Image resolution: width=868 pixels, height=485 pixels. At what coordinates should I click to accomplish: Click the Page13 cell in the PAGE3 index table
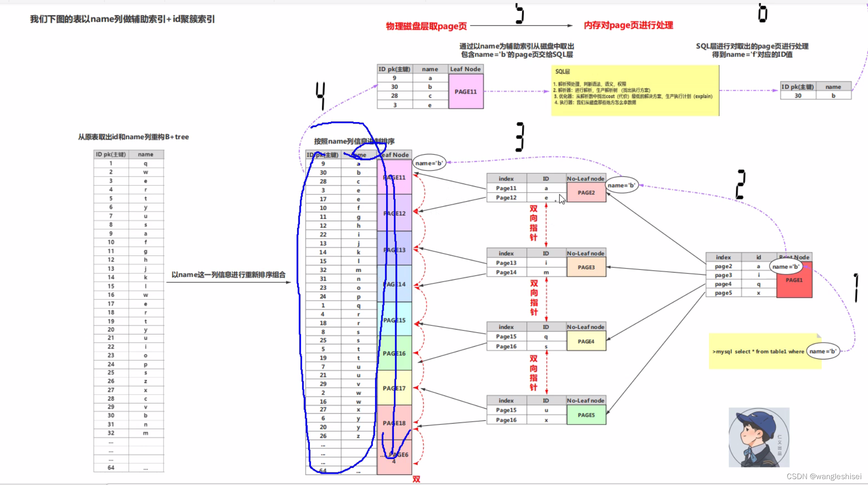506,263
